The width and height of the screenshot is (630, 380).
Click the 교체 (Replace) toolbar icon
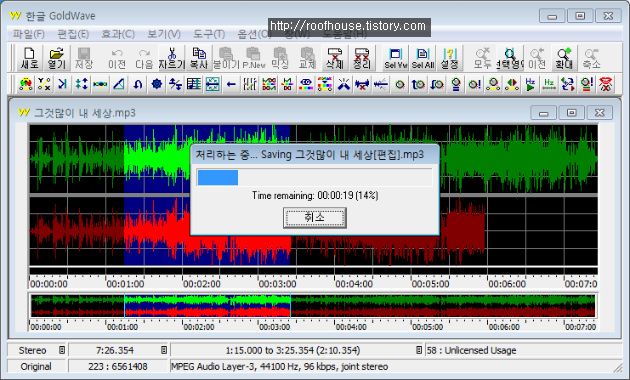click(x=307, y=58)
